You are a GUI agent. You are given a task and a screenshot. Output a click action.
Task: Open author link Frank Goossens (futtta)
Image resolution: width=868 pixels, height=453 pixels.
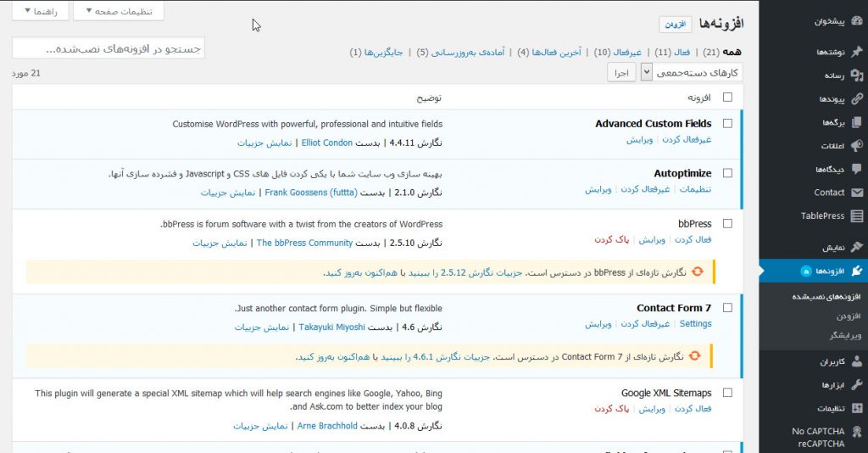(311, 193)
